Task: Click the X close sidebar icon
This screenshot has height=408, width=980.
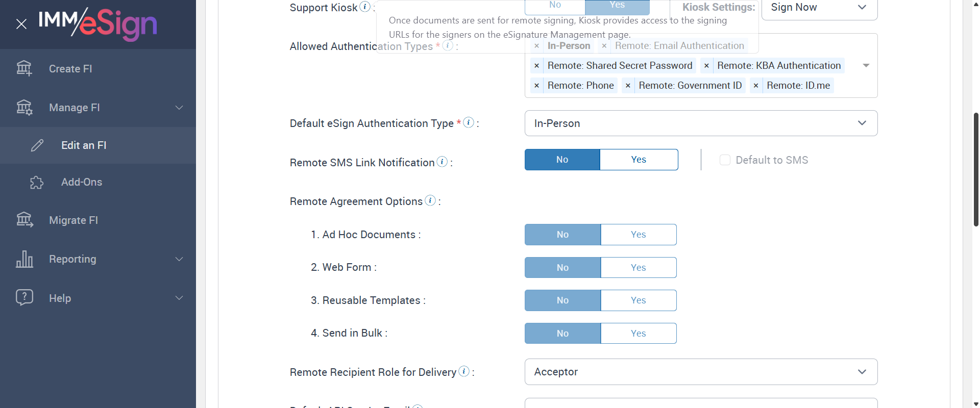Action: (x=21, y=24)
